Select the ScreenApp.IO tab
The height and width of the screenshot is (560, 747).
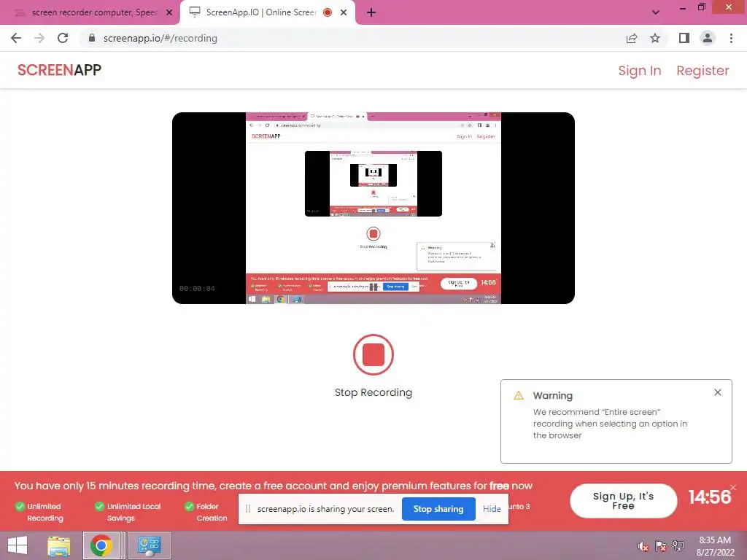coord(262,12)
